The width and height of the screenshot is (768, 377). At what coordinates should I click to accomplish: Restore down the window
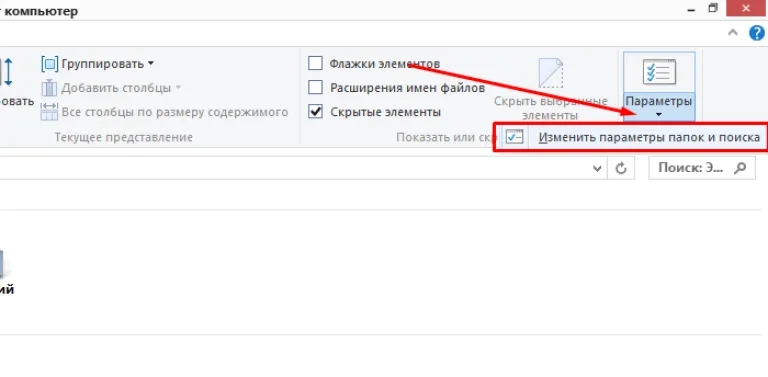click(x=713, y=8)
